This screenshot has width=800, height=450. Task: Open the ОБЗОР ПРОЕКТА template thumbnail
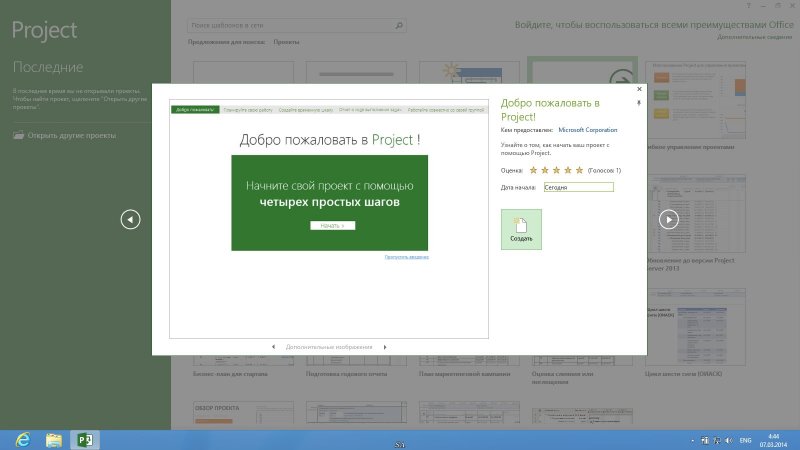click(243, 413)
